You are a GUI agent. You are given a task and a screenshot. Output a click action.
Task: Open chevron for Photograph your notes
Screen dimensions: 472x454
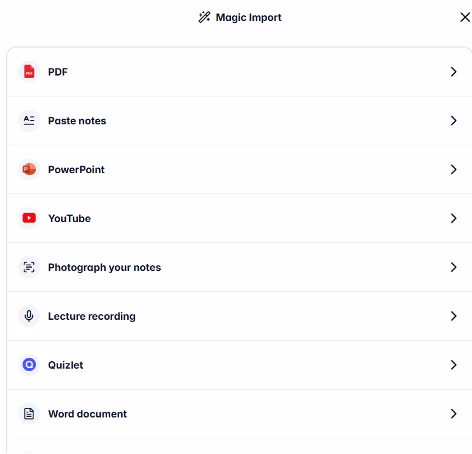453,267
